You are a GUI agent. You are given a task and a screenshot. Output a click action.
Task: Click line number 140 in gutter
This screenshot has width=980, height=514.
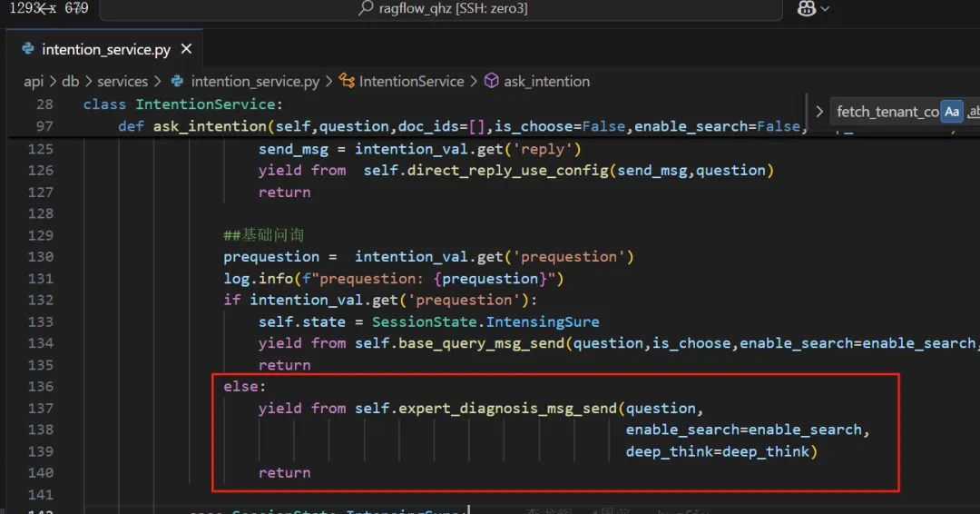pyautogui.click(x=41, y=473)
